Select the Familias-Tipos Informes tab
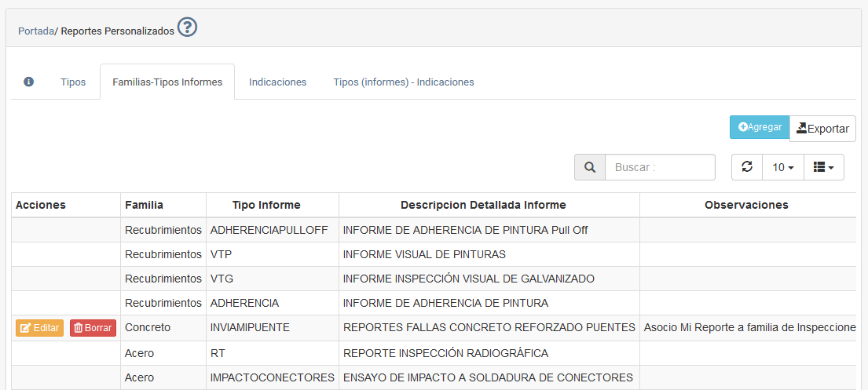Image resolution: width=868 pixels, height=390 pixels. 167,82
